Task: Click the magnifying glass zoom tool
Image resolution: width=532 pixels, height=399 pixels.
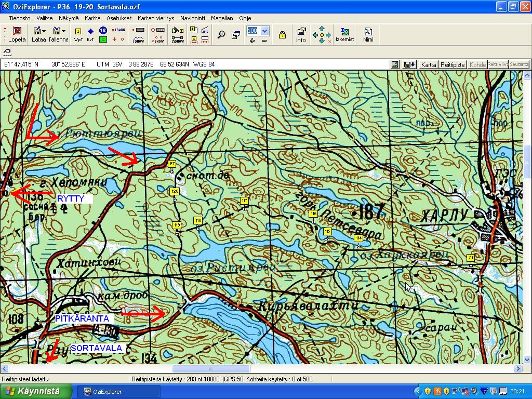Action: pyautogui.click(x=221, y=35)
